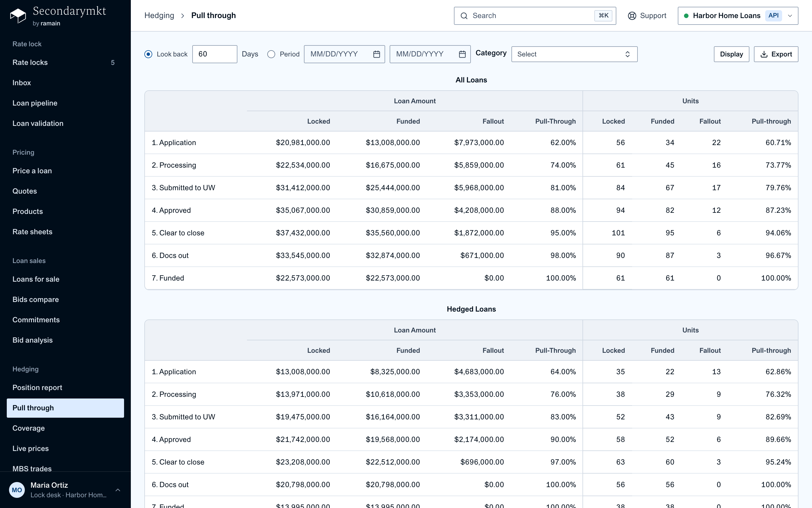Click the first MM/DD/YYYY date field
The height and width of the screenshot is (508, 812).
(344, 54)
